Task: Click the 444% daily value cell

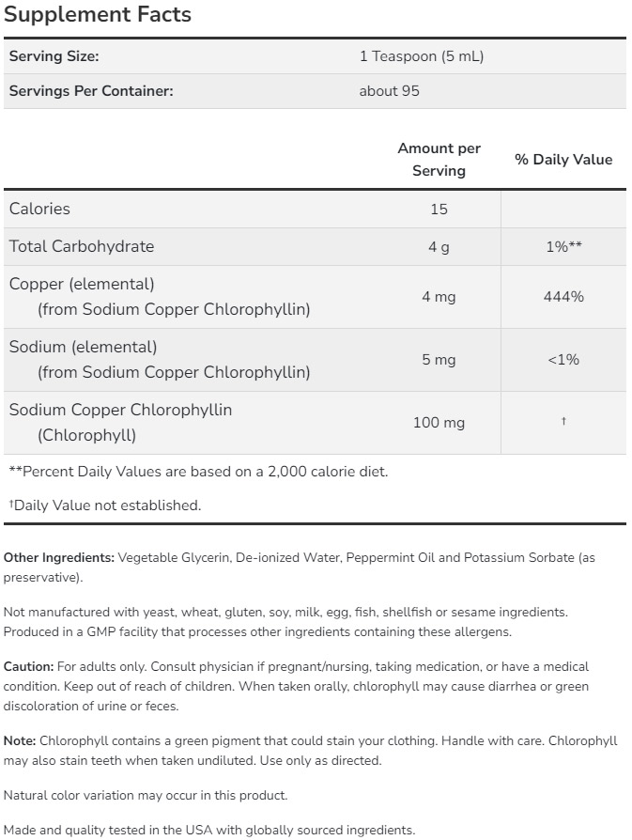Action: pyautogui.click(x=563, y=297)
